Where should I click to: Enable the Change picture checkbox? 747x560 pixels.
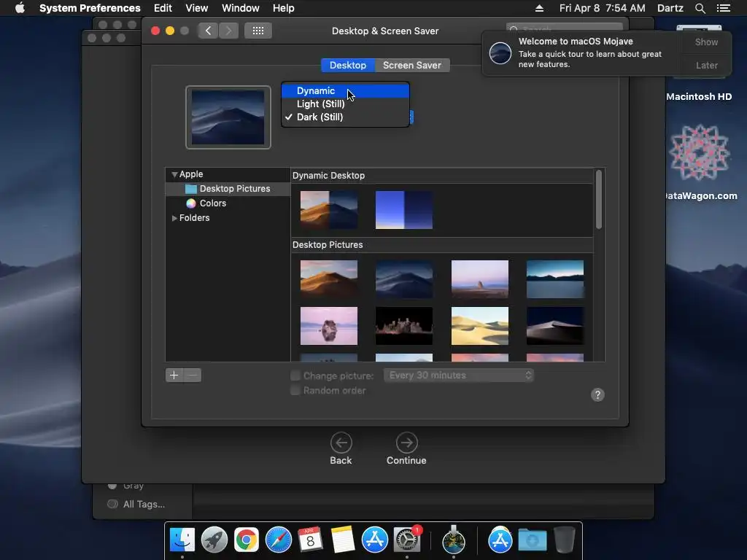click(295, 376)
